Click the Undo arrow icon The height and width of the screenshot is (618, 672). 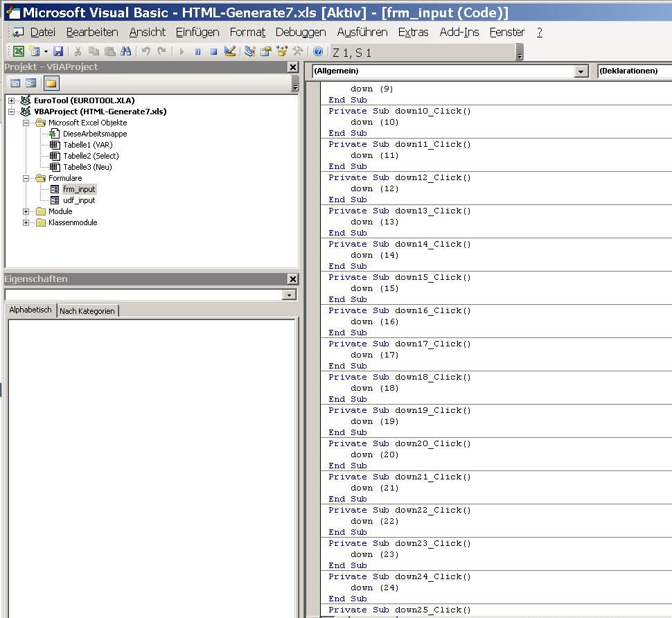click(x=145, y=52)
